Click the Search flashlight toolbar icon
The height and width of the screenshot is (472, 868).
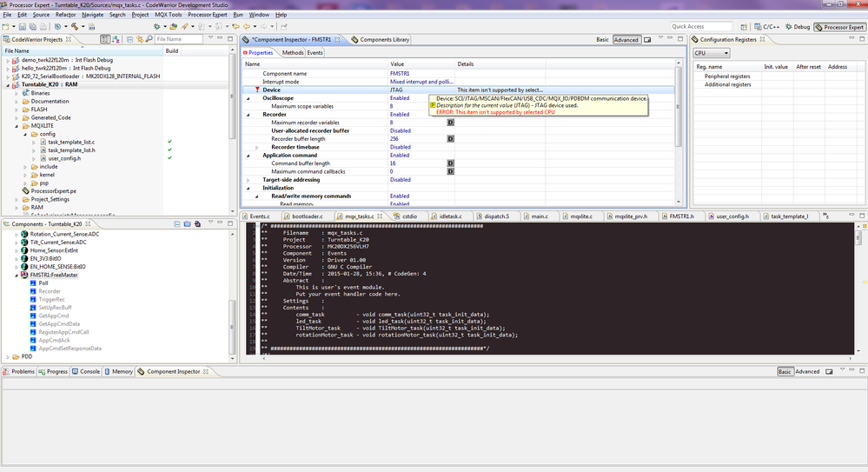point(184,27)
